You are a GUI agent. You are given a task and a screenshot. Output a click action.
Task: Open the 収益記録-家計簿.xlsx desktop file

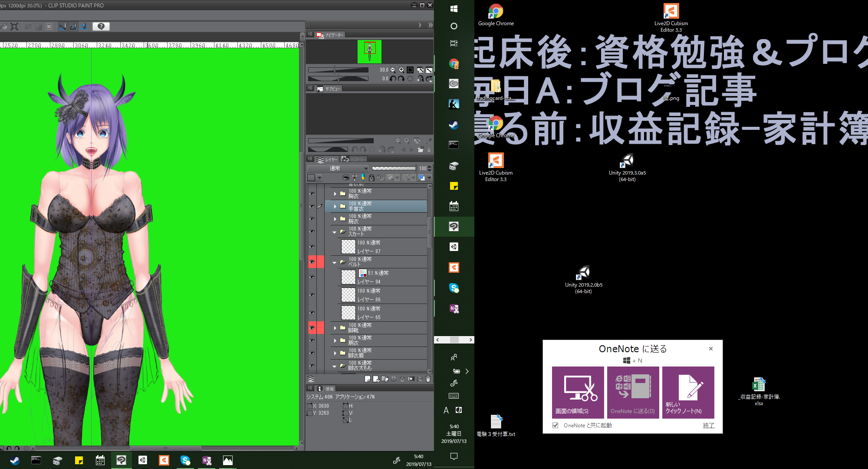coord(759,392)
